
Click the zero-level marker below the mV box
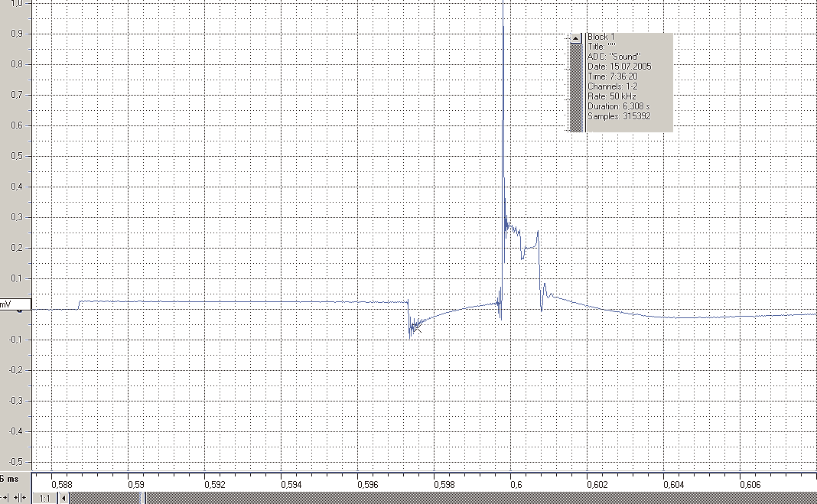click(20, 311)
